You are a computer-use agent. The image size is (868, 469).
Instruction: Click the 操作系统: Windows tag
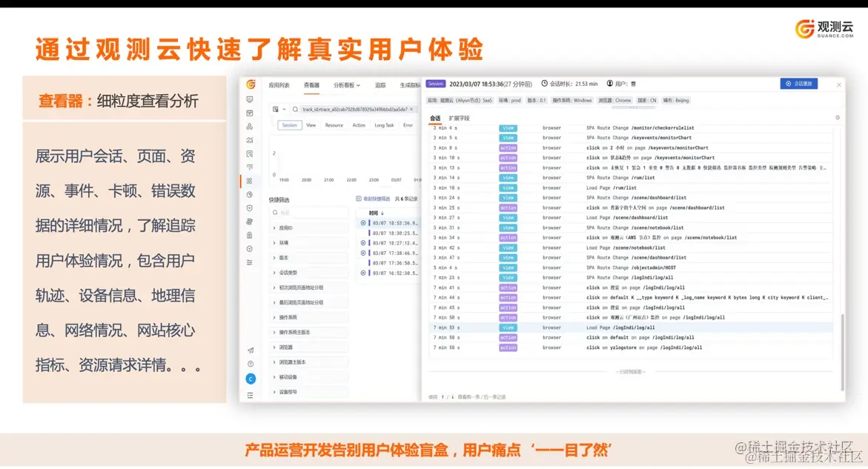click(572, 101)
